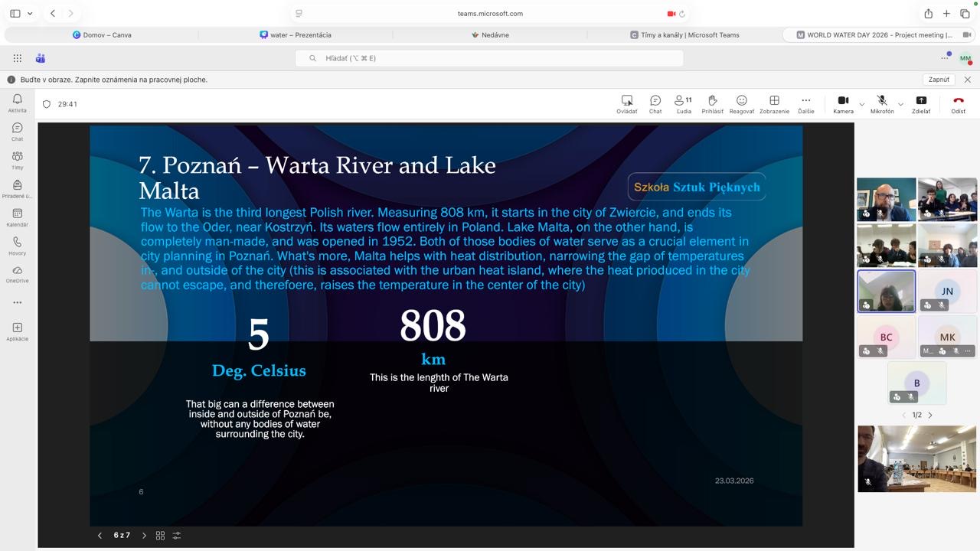This screenshot has height=551, width=980.
Task: Open Ďalšie more options menu
Action: (805, 104)
